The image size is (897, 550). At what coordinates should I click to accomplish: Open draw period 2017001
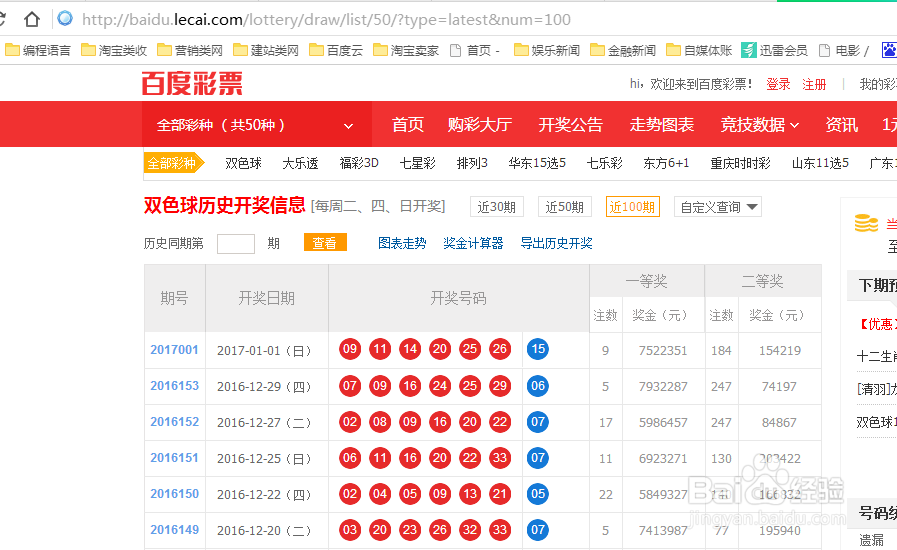point(174,350)
